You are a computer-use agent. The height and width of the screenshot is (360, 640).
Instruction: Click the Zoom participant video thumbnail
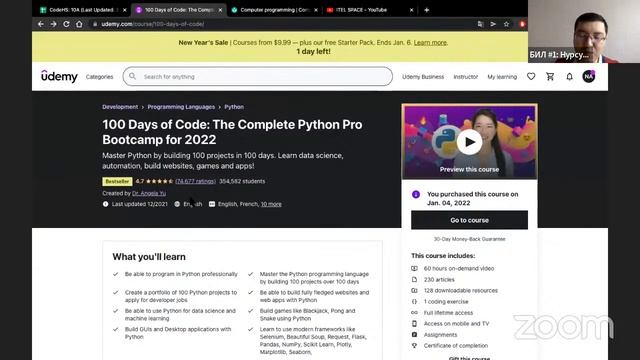pos(584,31)
